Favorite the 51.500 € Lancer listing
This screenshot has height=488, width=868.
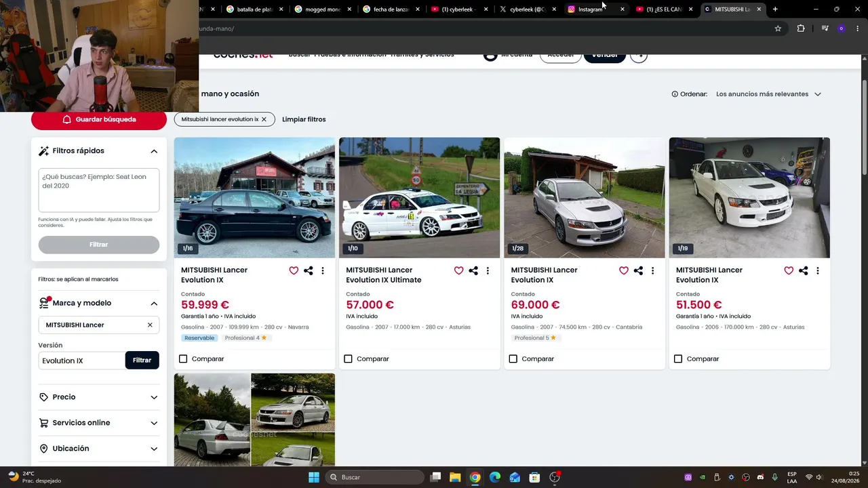tap(789, 270)
